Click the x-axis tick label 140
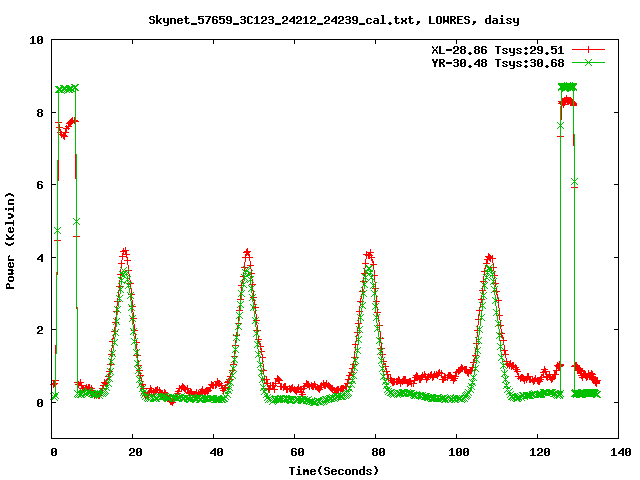Viewport: 640px width, 480px height. (x=621, y=452)
